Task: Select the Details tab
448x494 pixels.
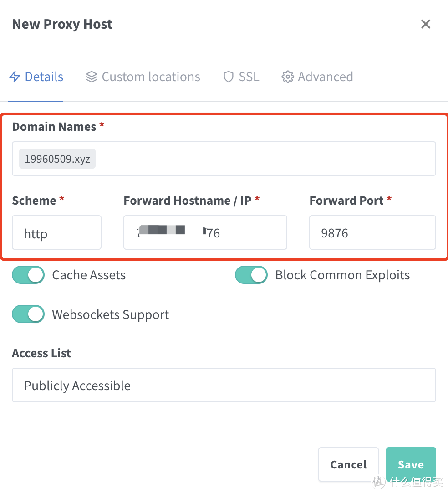Action: pos(36,77)
